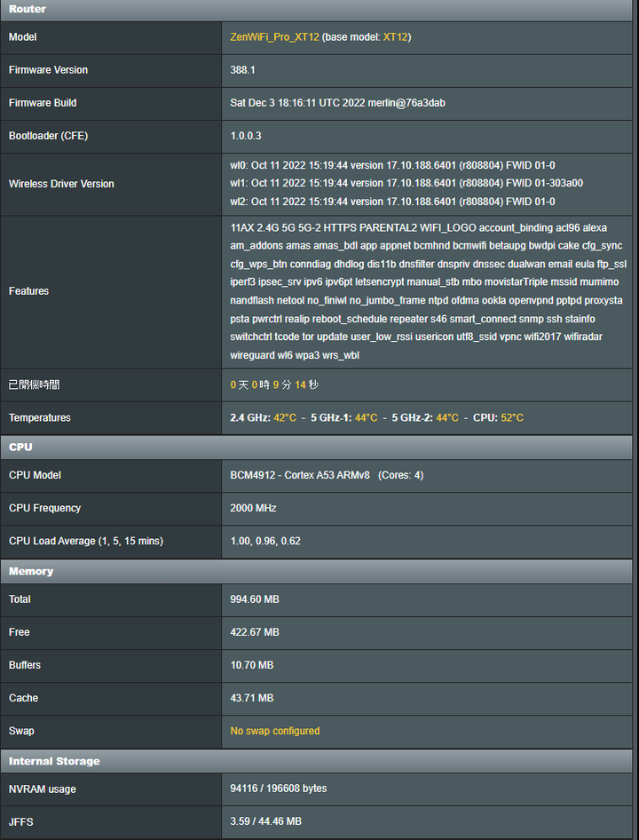Click the CPU Load Average values
Screen dimensions: 639x840
[265, 541]
